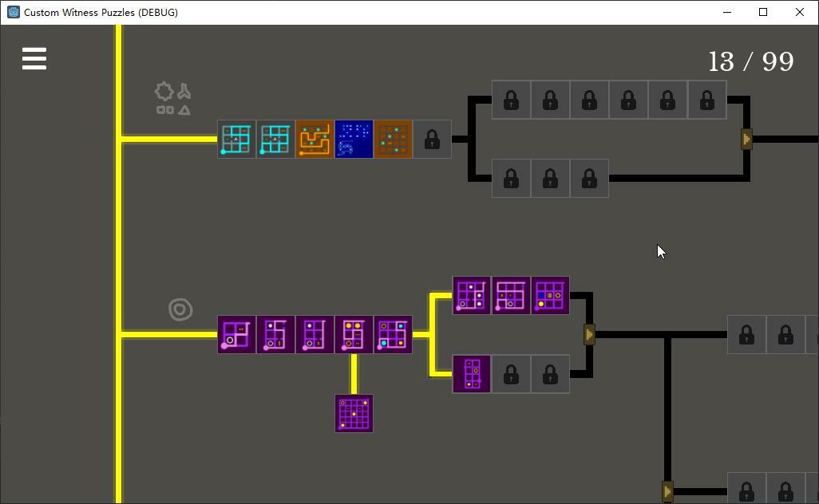Open the blue dotted puzzle tile

[x=354, y=140]
